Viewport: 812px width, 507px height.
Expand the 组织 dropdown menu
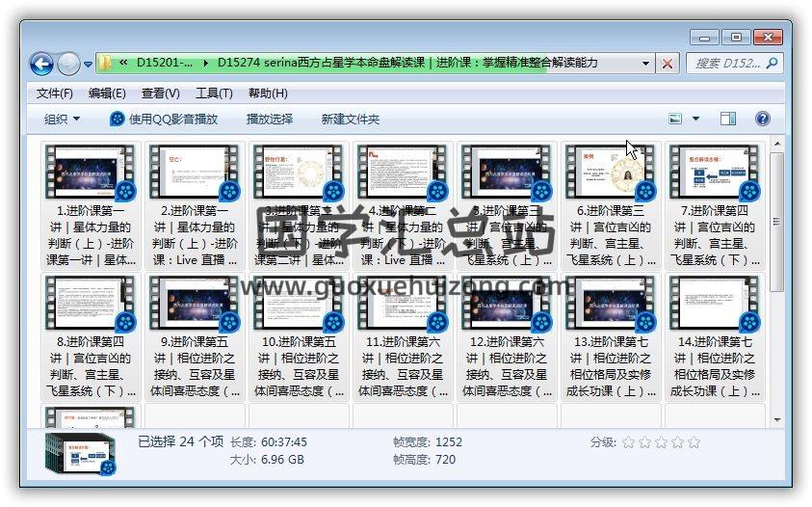pos(63,120)
